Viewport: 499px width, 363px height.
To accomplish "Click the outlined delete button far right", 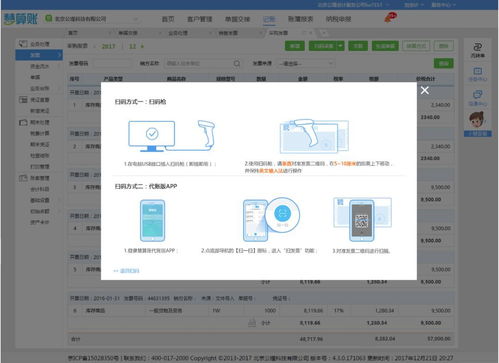I will pyautogui.click(x=444, y=46).
